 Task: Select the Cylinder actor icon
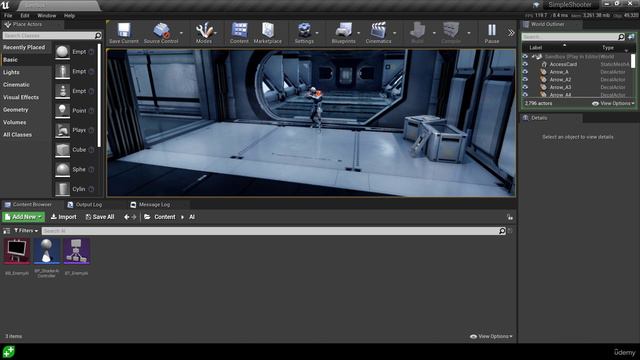point(62,189)
